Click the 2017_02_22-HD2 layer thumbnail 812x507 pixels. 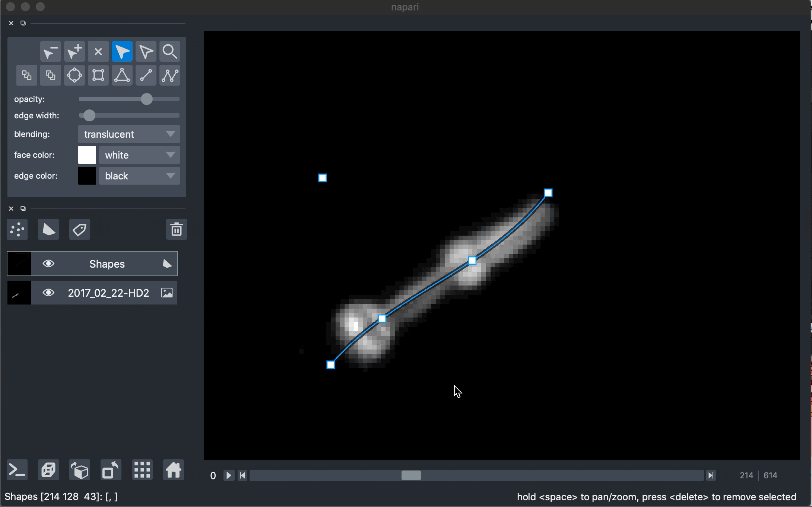[19, 293]
